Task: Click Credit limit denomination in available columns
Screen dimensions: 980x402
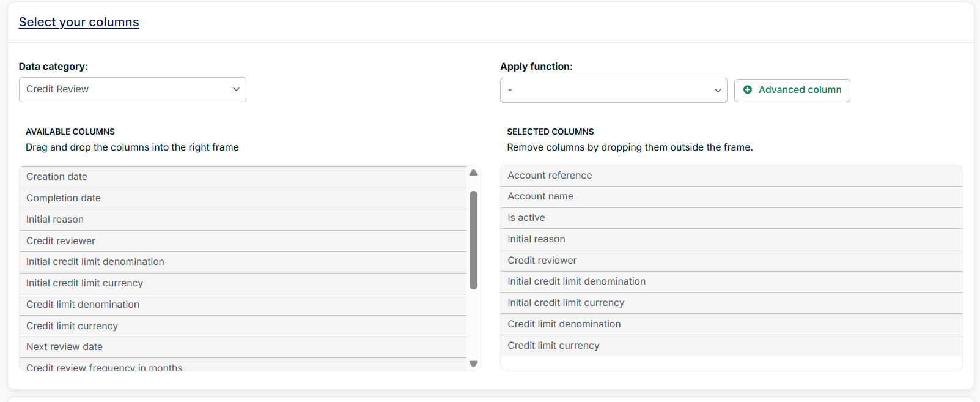Action: click(x=83, y=305)
